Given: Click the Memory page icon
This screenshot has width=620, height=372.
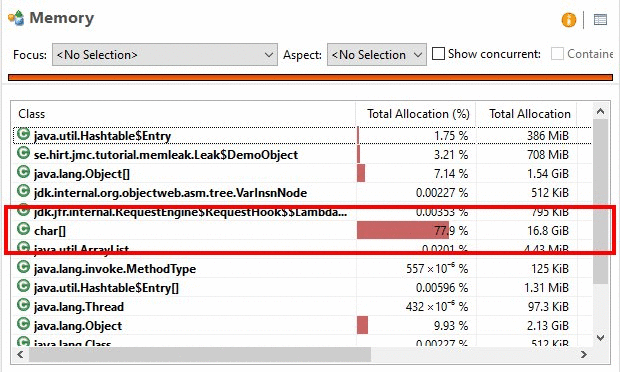Looking at the screenshot, I should (x=16, y=18).
